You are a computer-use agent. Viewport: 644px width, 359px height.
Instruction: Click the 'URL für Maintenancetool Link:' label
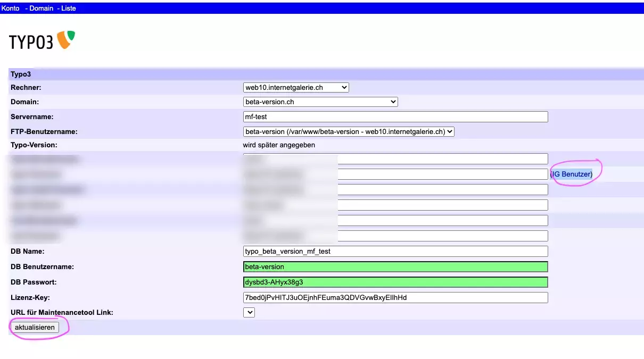[62, 312]
